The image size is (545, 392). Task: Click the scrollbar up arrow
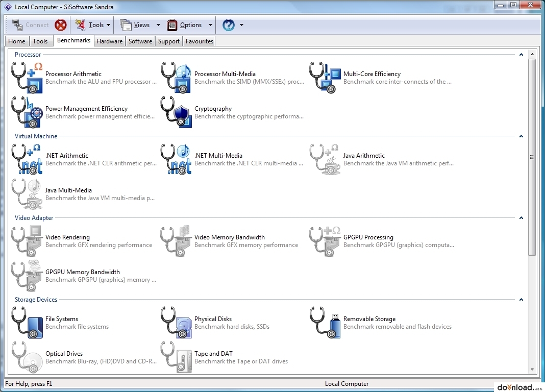coord(532,54)
